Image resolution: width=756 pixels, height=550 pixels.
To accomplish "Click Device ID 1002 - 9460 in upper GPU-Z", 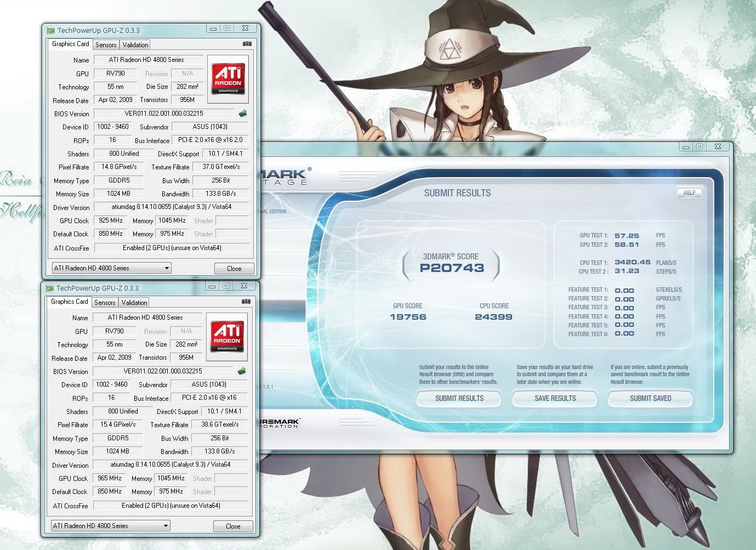I will (x=112, y=127).
